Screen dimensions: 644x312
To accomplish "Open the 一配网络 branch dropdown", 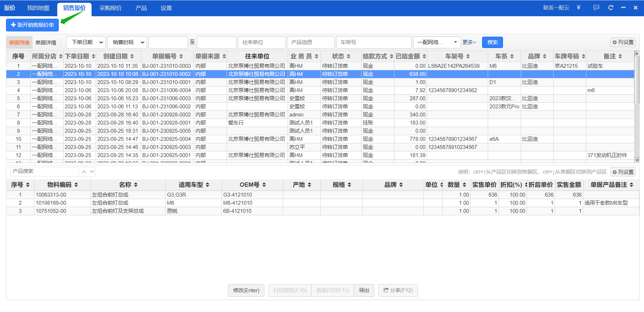I will [x=437, y=42].
